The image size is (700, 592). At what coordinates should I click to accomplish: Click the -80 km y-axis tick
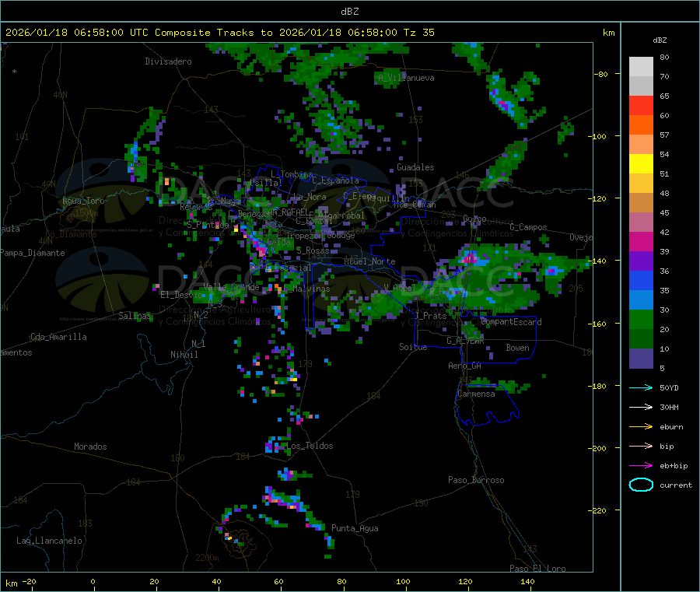point(600,74)
